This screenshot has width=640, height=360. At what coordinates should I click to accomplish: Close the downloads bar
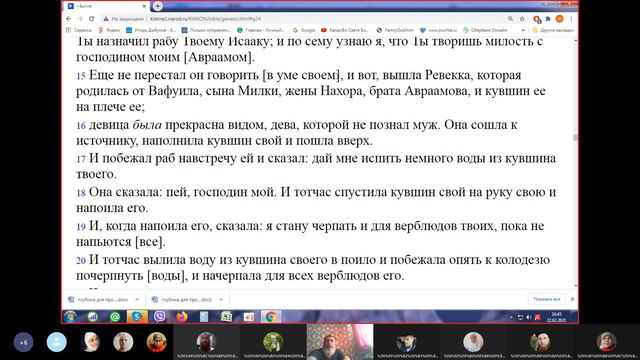(572, 299)
